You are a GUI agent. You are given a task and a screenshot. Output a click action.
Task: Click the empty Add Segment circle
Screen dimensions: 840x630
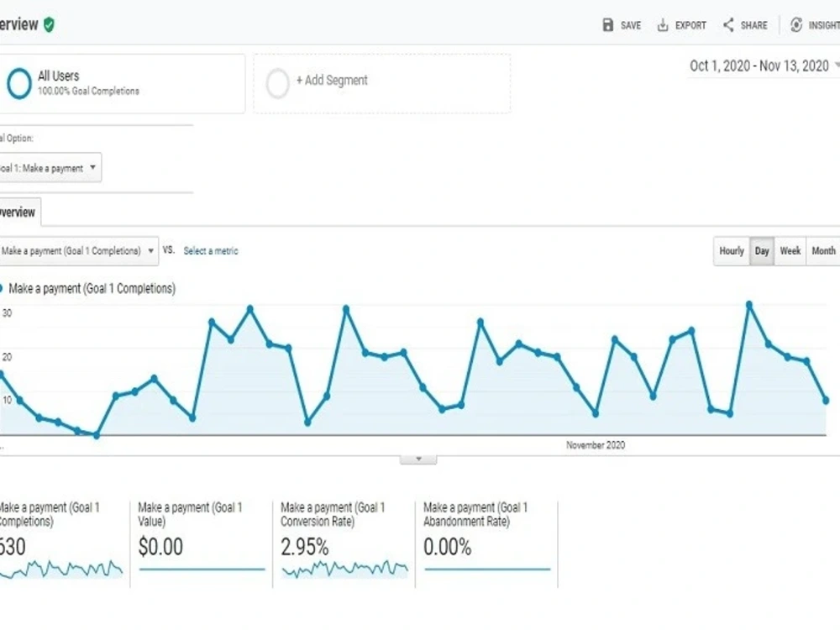point(277,83)
